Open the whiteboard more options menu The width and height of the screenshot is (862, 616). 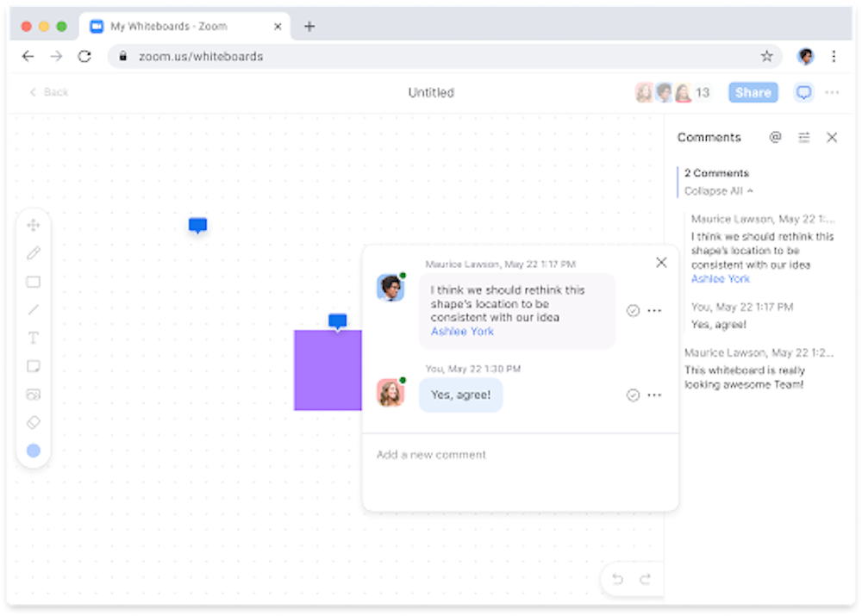[832, 92]
